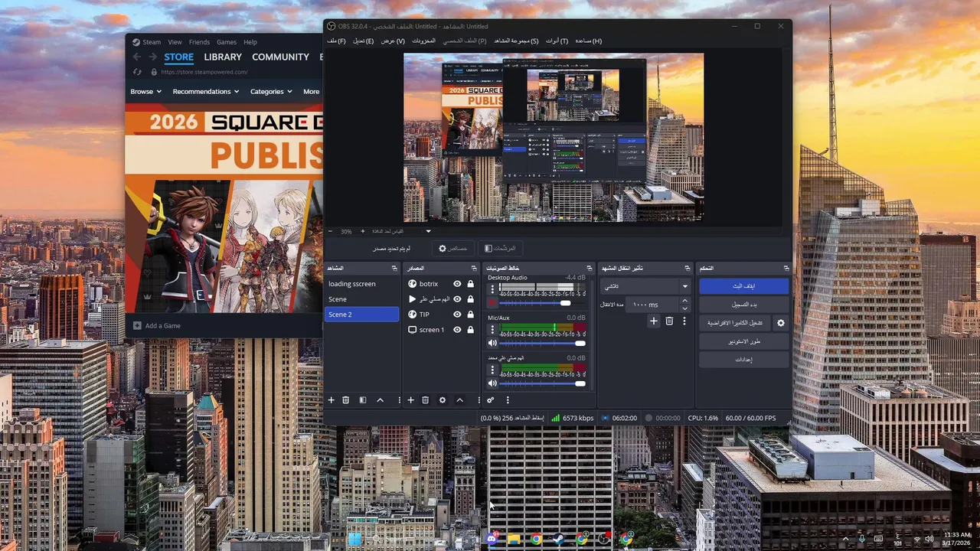Open advanced audio properties gears icon in mixer
Image resolution: width=980 pixels, height=551 pixels.
(x=491, y=400)
